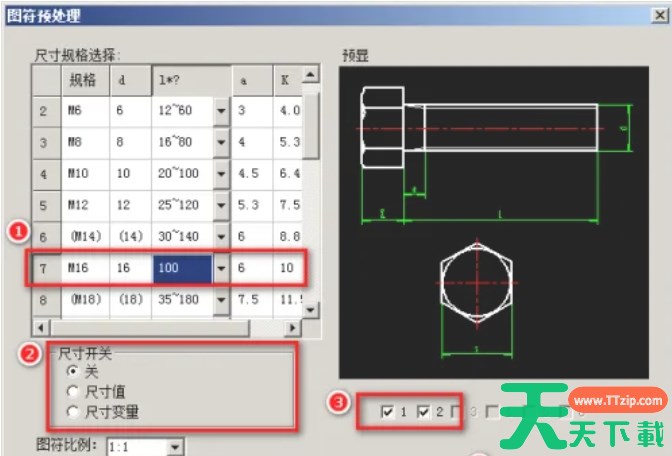This screenshot has width=672, height=456.
Task: Click the K column header
Action: tap(288, 80)
